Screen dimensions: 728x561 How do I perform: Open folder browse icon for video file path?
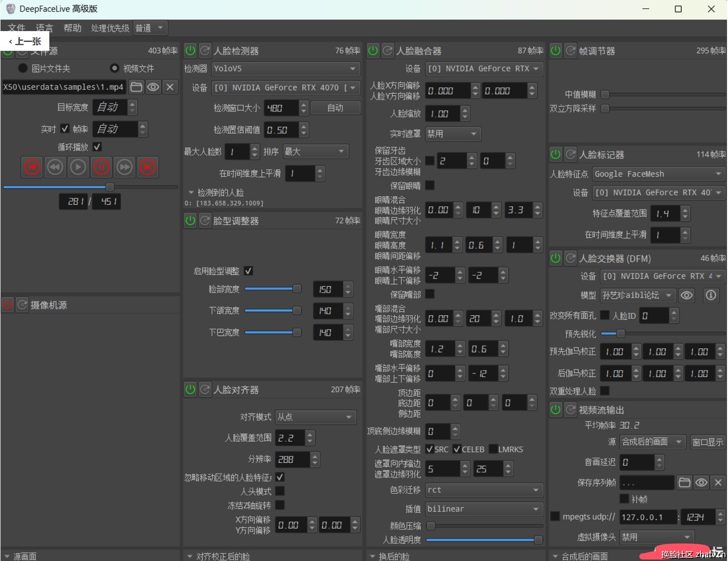pos(136,87)
